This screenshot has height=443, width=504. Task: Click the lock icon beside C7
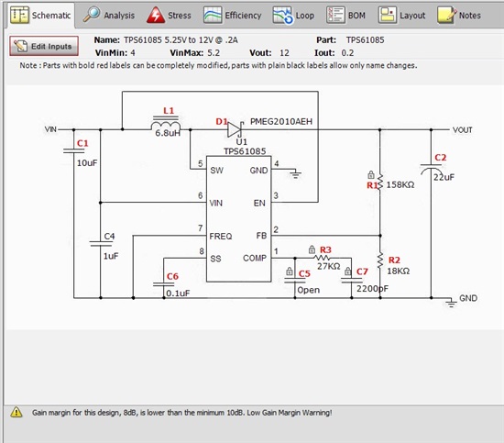tap(348, 271)
